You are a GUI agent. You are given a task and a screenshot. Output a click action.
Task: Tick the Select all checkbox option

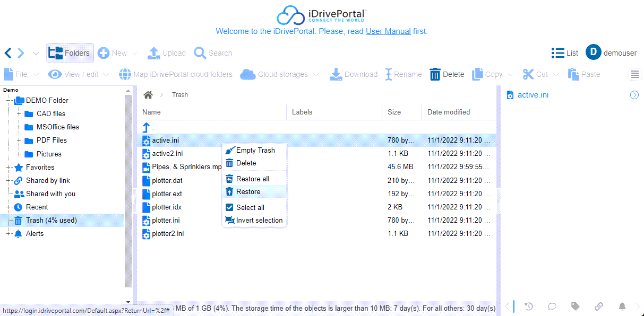coord(250,207)
